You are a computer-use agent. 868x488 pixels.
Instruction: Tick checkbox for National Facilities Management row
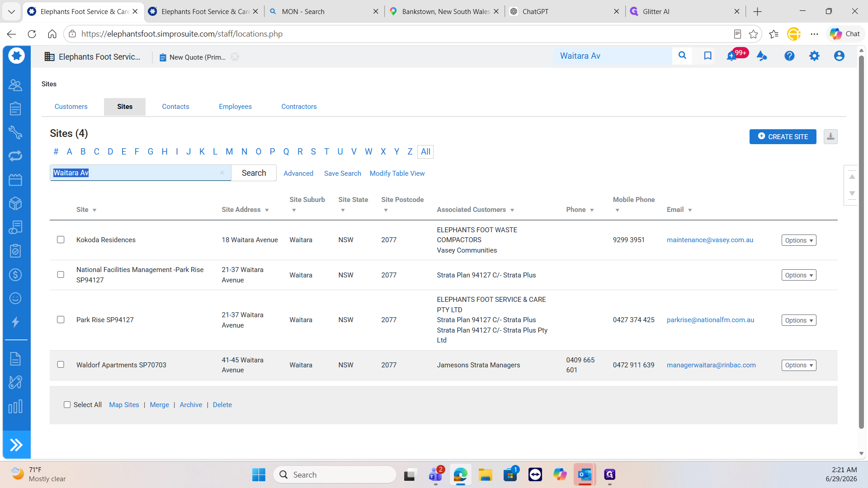(x=61, y=275)
